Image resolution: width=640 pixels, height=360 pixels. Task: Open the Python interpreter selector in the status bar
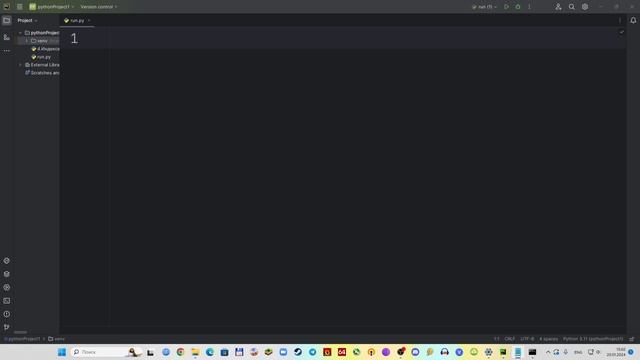[593, 339]
